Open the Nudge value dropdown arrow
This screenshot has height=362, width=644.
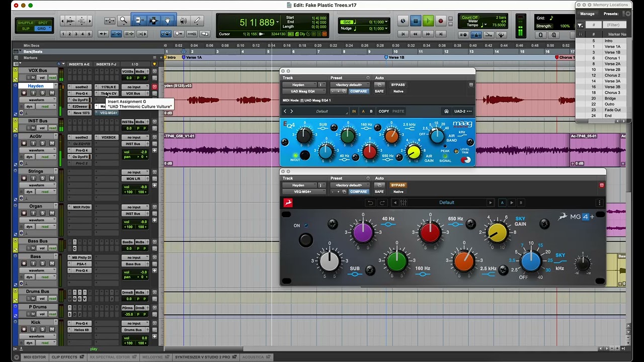click(386, 29)
